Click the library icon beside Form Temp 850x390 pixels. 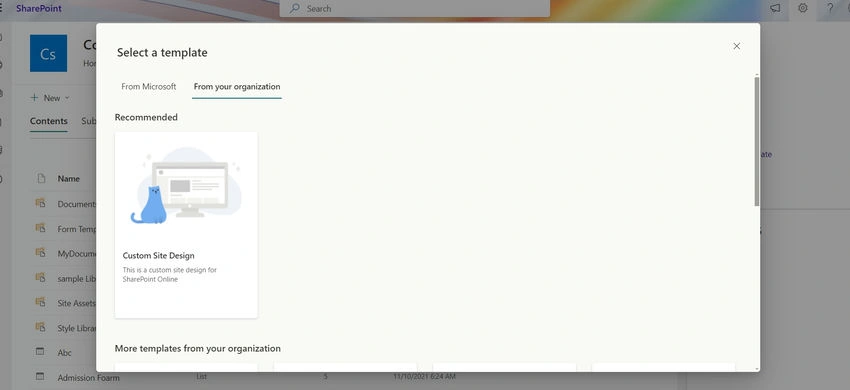pos(40,228)
